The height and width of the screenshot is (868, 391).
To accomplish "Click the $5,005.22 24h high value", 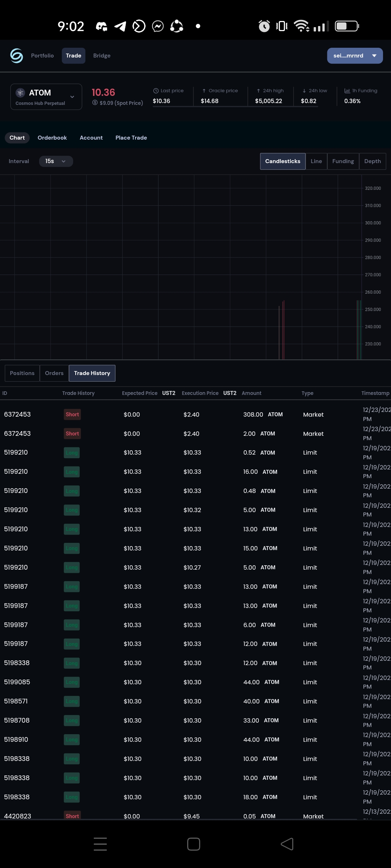I will click(268, 101).
